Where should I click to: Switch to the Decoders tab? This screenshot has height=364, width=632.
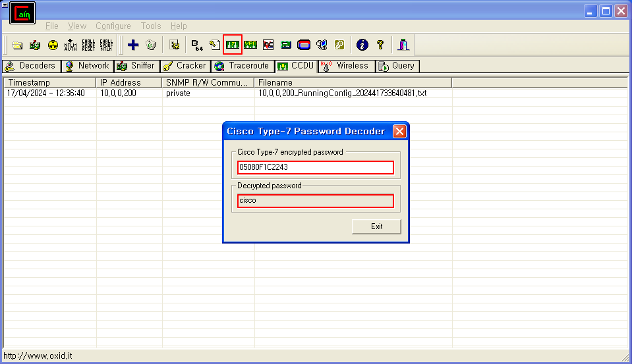(32, 66)
